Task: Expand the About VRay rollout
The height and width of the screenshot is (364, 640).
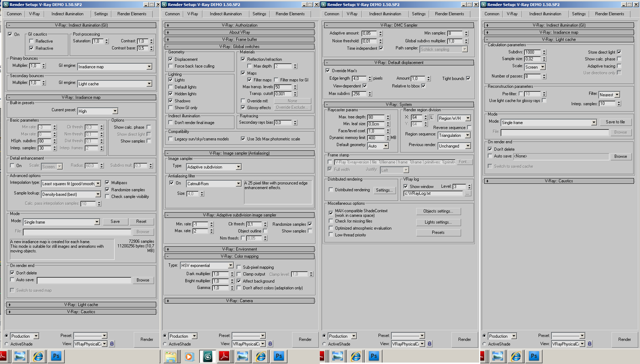Action: (x=239, y=32)
